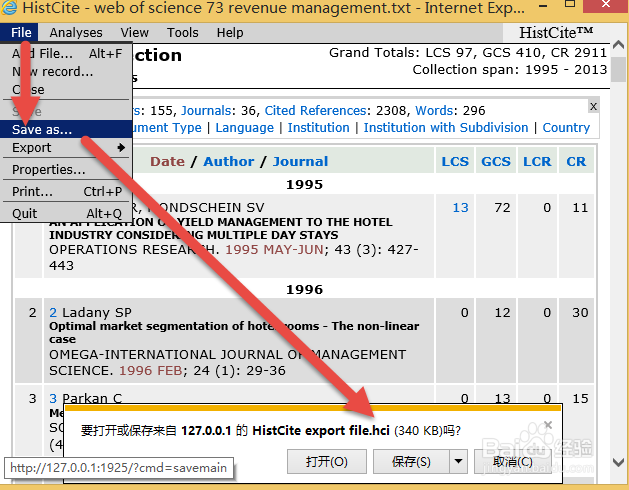Open the Language analysis link
This screenshot has height=490, width=629.
point(244,128)
